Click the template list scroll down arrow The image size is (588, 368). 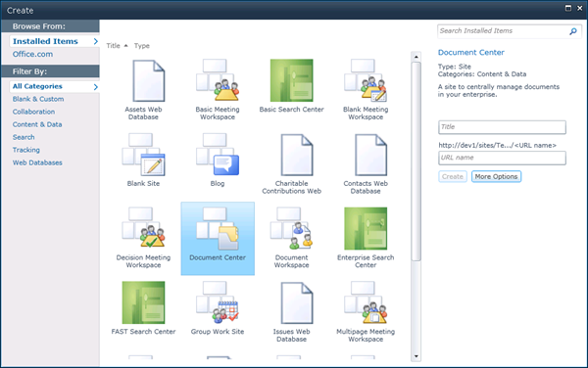(416, 356)
